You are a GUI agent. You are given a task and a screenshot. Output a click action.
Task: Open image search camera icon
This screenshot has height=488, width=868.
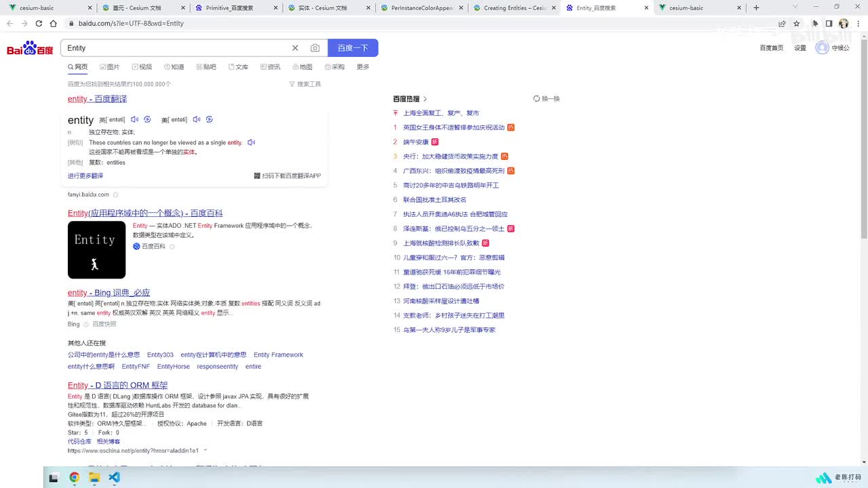pyautogui.click(x=315, y=48)
